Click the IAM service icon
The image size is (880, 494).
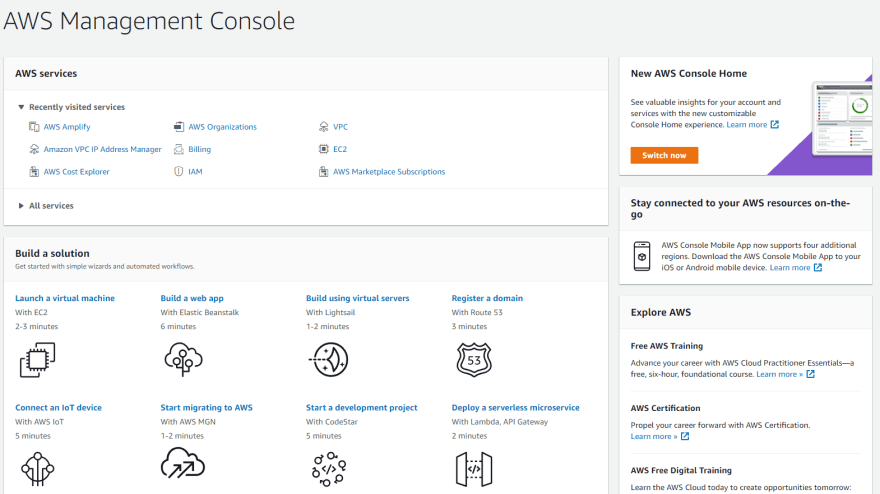coord(178,172)
